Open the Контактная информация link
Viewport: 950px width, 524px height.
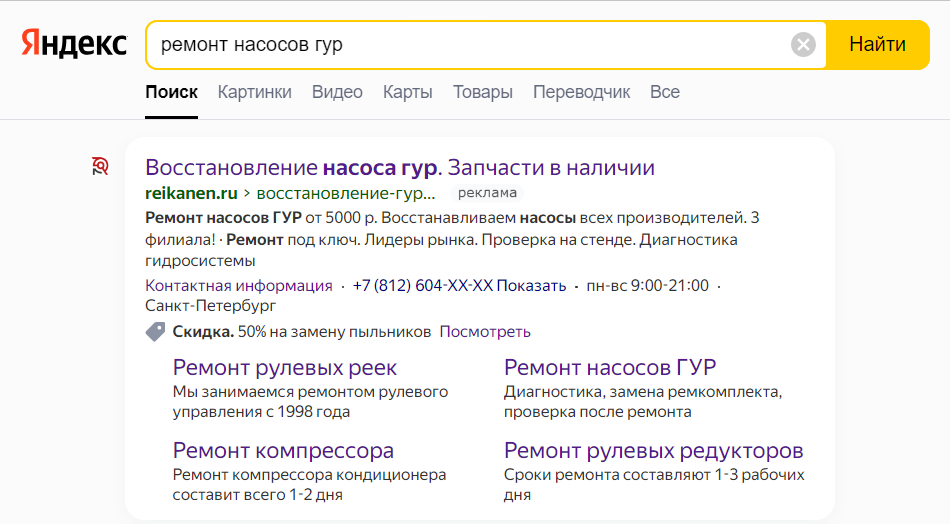point(239,285)
